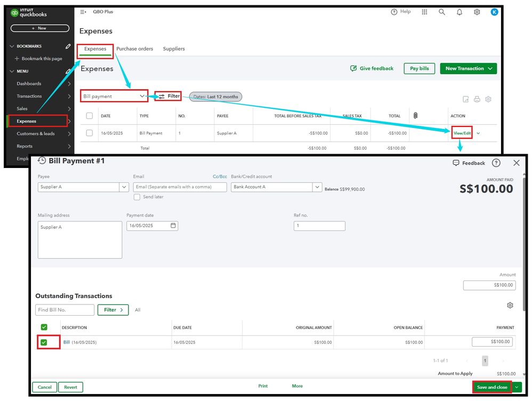Collapse the navigation with the hamburger icon
This screenshot has width=532, height=401.
point(83,12)
